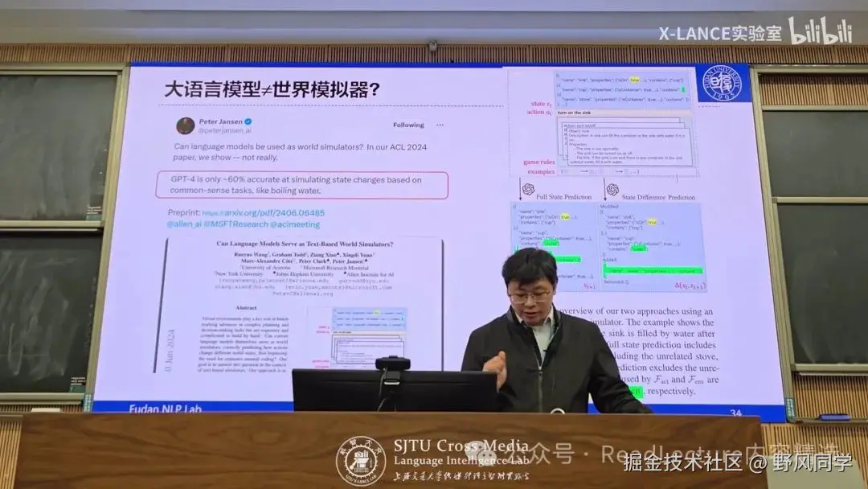Click the 'Full State Prediction' label
The image size is (868, 489).
click(563, 197)
